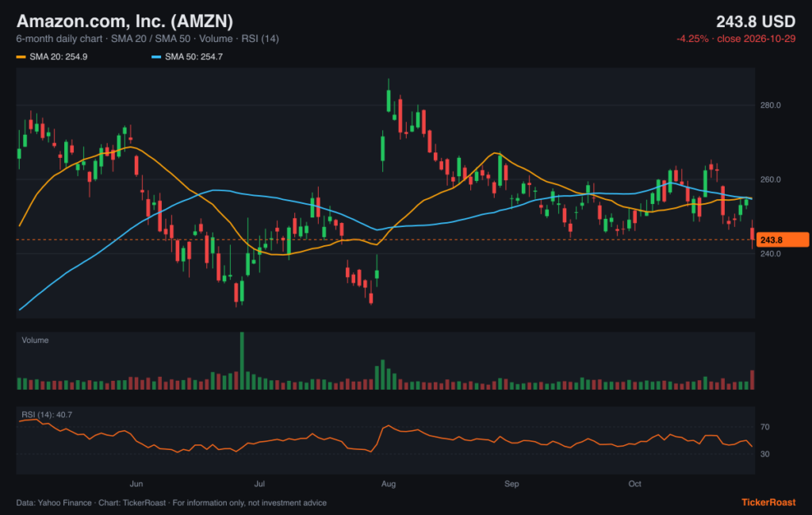Click the -4.25% close 2026-10-29 text
Screen dimensions: 812x515
pyautogui.click(x=736, y=39)
